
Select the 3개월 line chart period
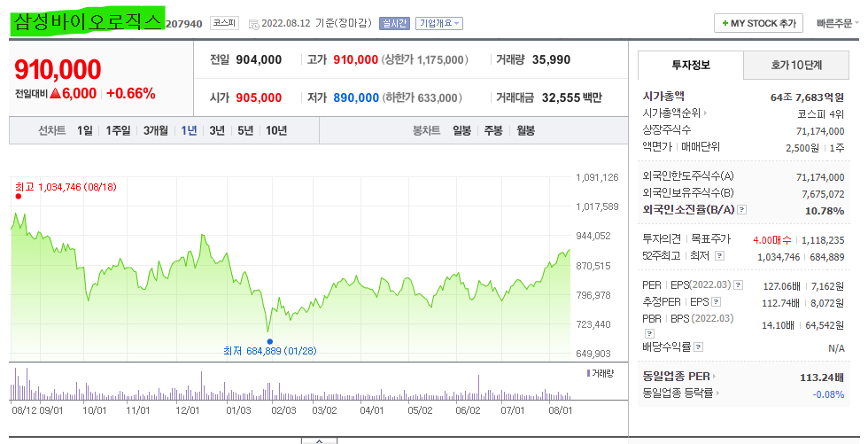coord(156,130)
